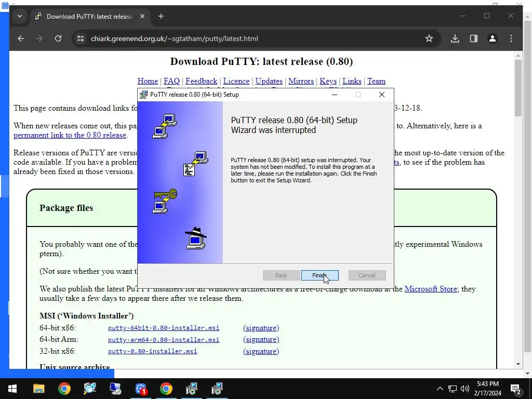The width and height of the screenshot is (532, 399).
Task: Open the Feedback link
Action: pyautogui.click(x=201, y=81)
